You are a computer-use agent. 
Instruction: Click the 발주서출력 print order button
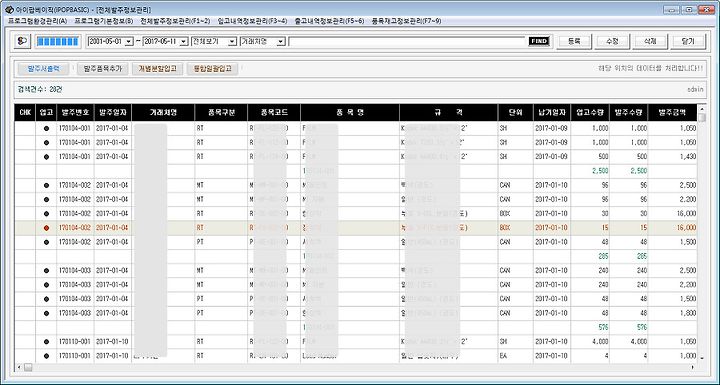(43, 69)
